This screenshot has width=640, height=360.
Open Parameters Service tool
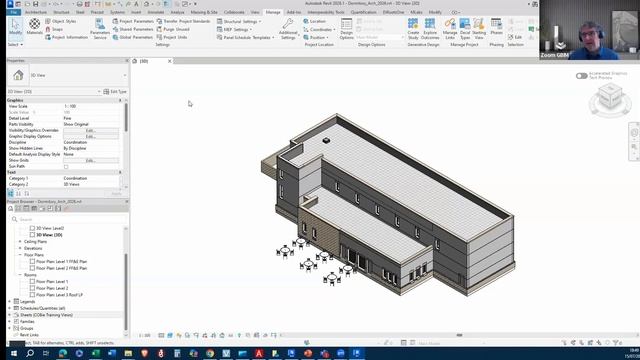[100, 29]
